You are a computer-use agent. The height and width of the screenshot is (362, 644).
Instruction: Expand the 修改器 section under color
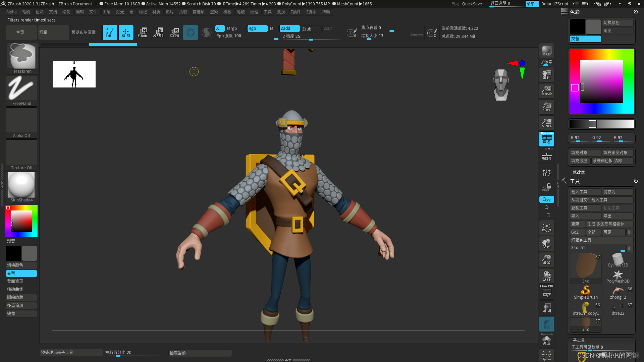click(579, 172)
